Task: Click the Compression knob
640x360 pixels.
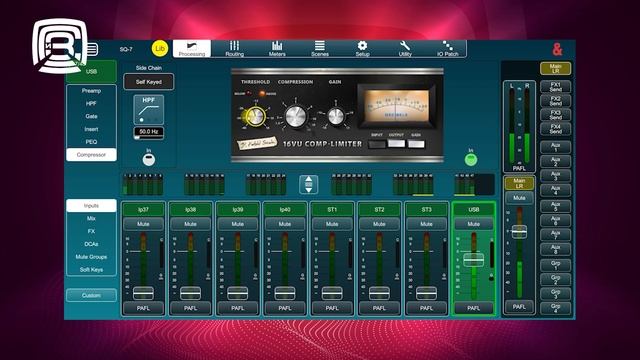Action: point(296,117)
